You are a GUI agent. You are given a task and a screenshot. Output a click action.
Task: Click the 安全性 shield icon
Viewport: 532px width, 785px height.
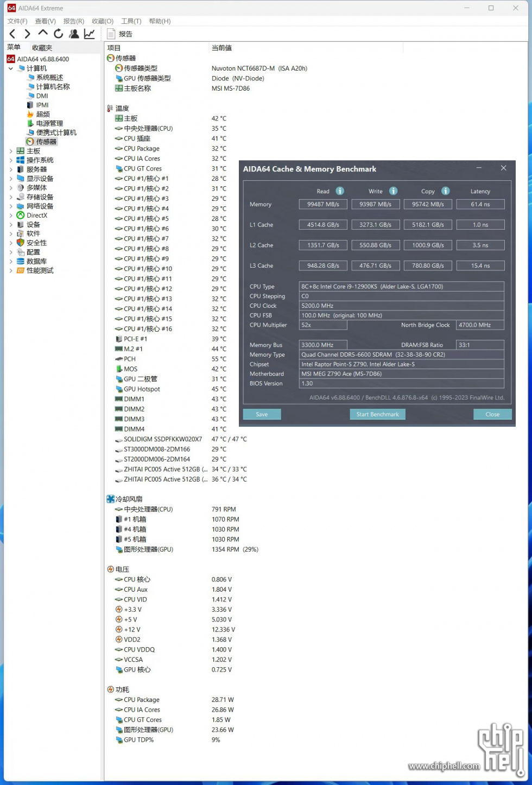pos(21,243)
